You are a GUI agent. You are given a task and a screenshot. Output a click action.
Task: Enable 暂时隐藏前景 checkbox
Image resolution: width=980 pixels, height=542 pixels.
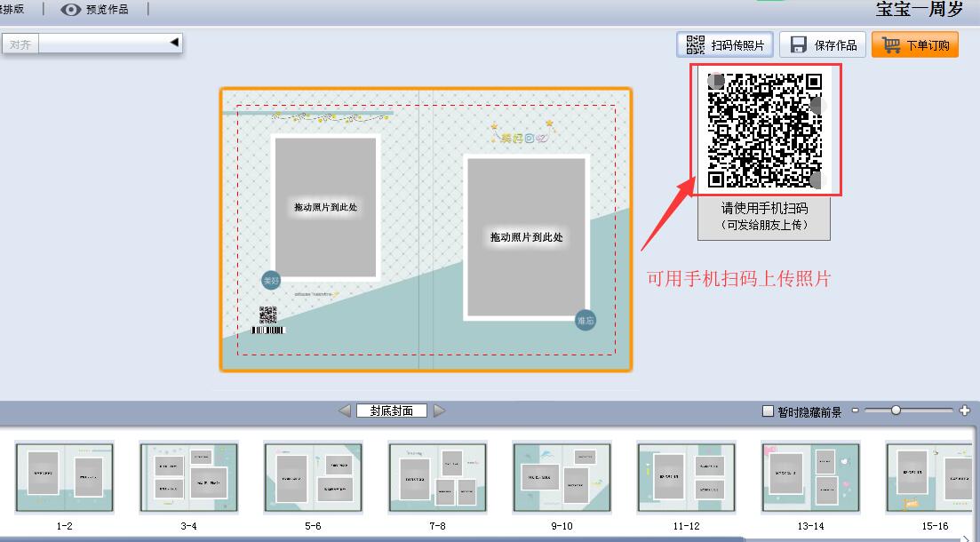click(769, 411)
